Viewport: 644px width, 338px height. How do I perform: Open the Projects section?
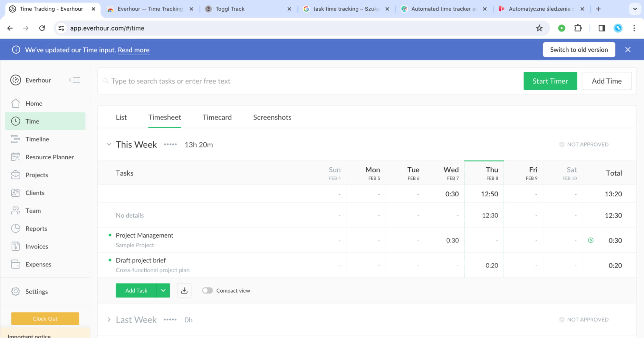point(37,175)
